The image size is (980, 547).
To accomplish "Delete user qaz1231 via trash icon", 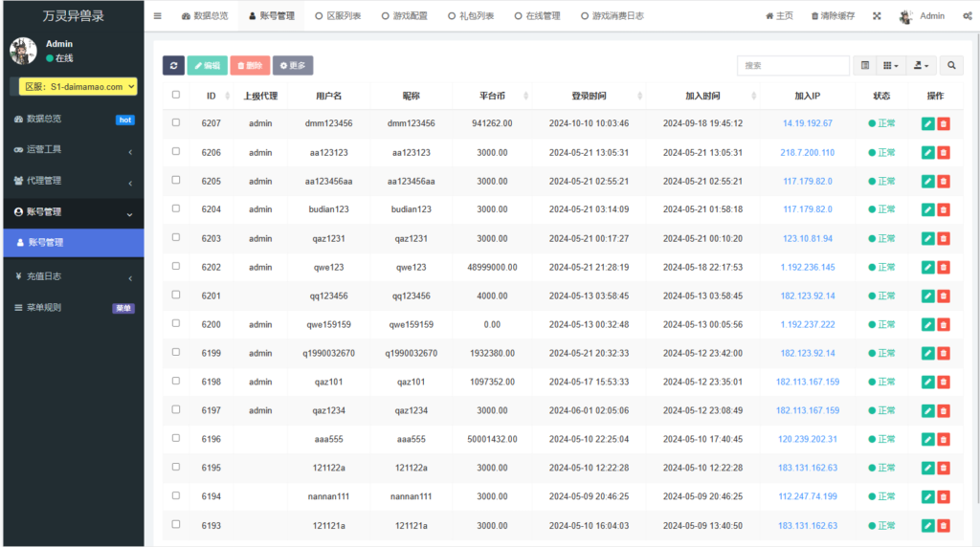I will [x=944, y=238].
